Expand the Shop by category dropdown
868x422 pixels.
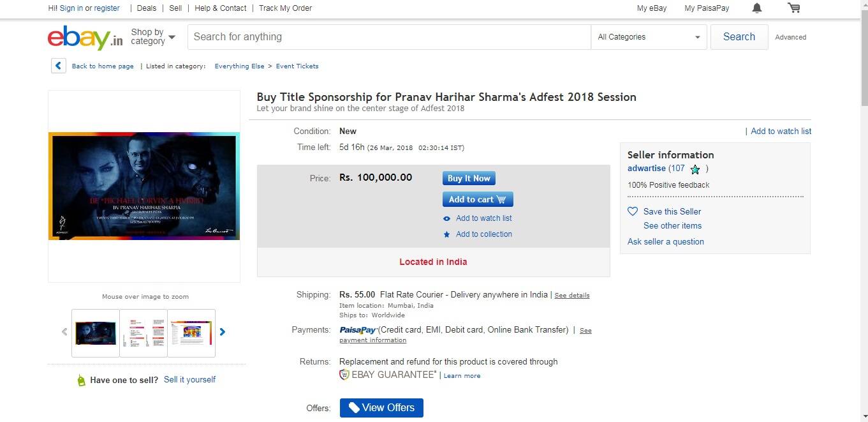point(153,37)
